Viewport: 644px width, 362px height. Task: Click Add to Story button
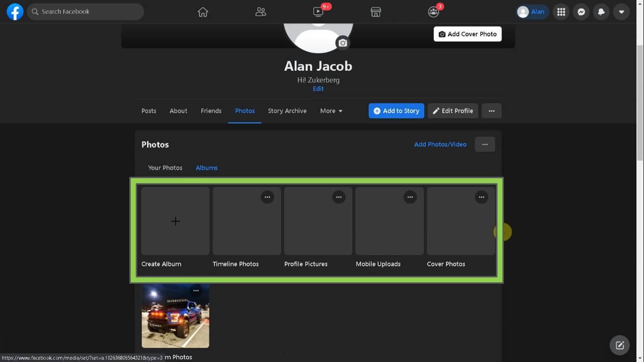(396, 111)
